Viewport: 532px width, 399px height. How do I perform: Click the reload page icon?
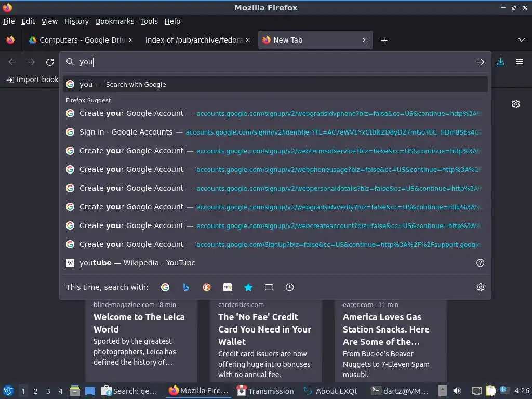click(x=50, y=62)
